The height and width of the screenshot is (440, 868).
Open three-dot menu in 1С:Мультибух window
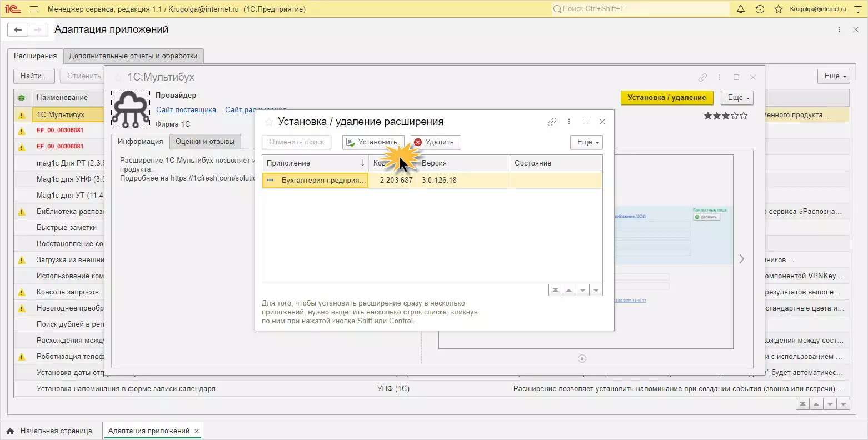720,77
